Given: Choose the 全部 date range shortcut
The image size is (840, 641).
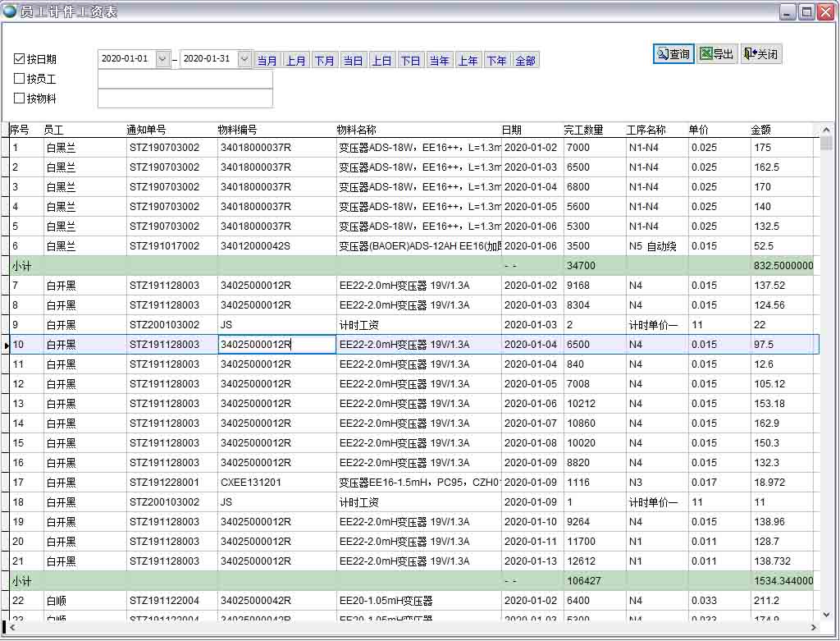Looking at the screenshot, I should (525, 61).
